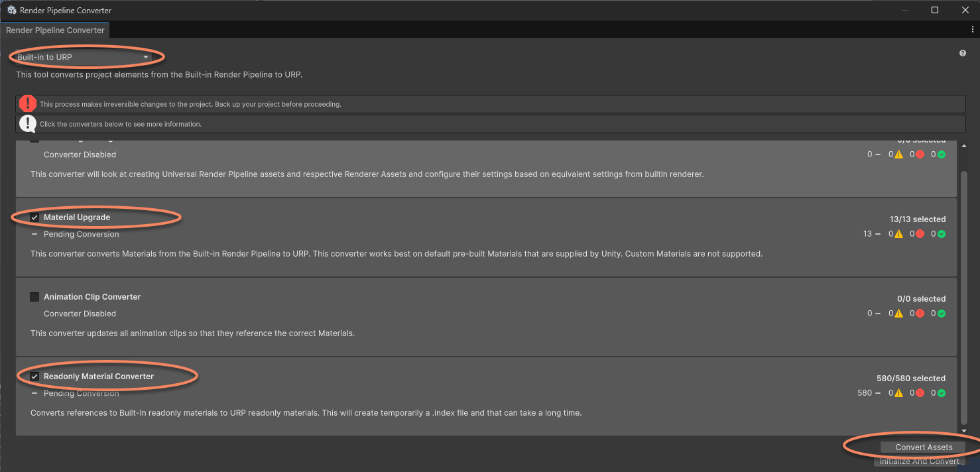The image size is (980, 472).
Task: Open the help icon in the top-right corner
Action: [x=962, y=52]
